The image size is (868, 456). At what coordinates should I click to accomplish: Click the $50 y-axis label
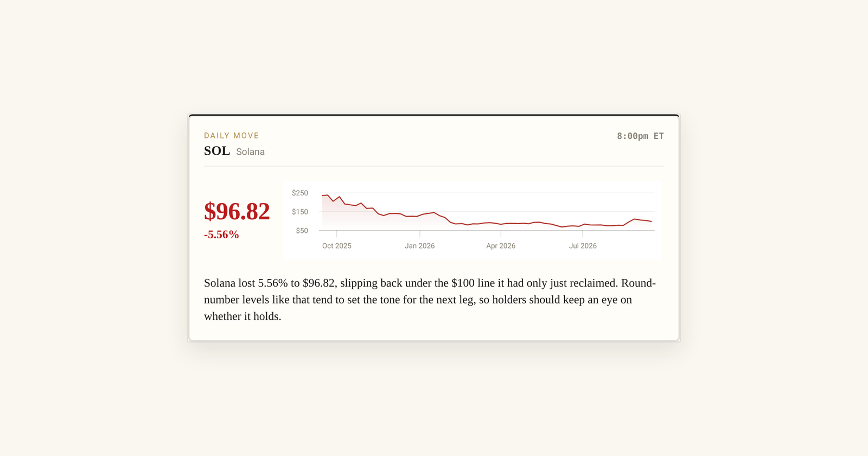click(x=302, y=231)
